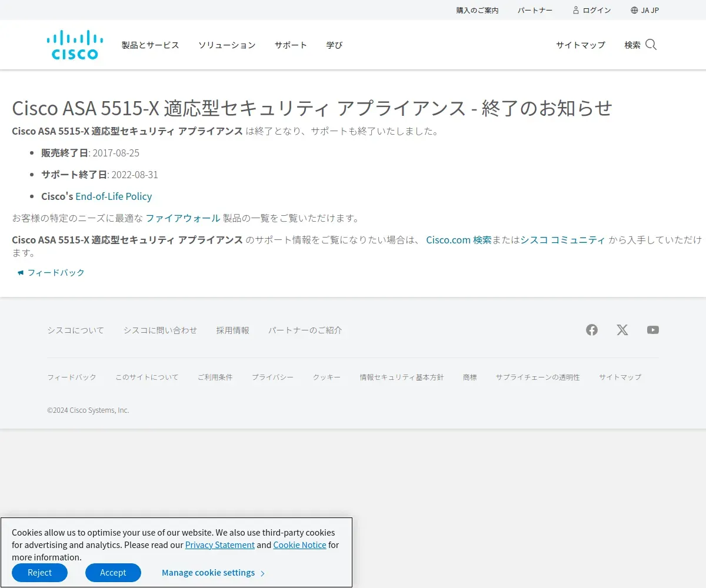
Task: Click the 2022-08-31 end-of-support date
Action: [135, 175]
